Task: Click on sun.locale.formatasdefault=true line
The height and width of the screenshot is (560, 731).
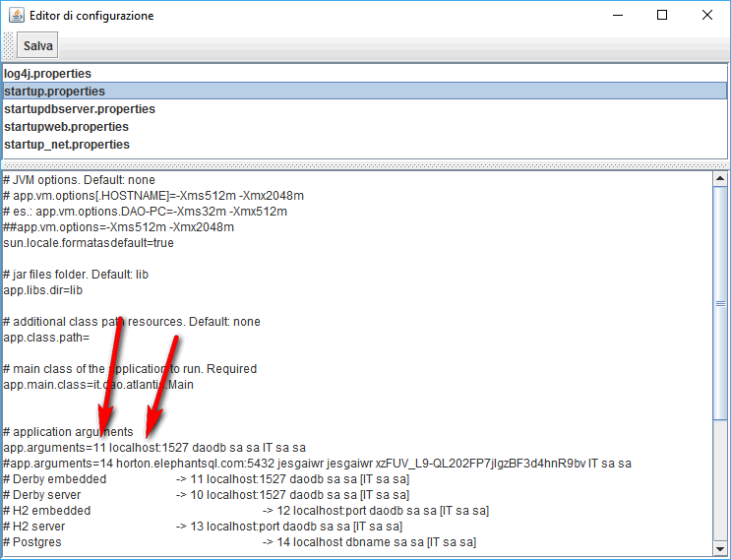Action: (89, 243)
